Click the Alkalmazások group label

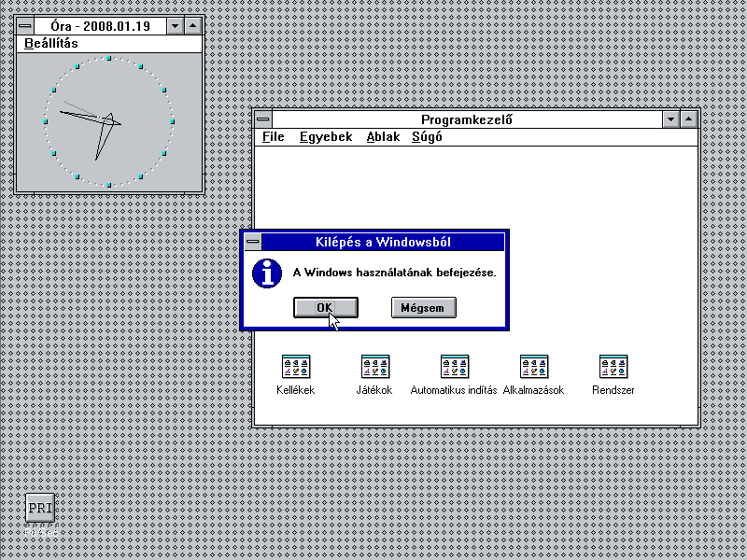(x=533, y=390)
